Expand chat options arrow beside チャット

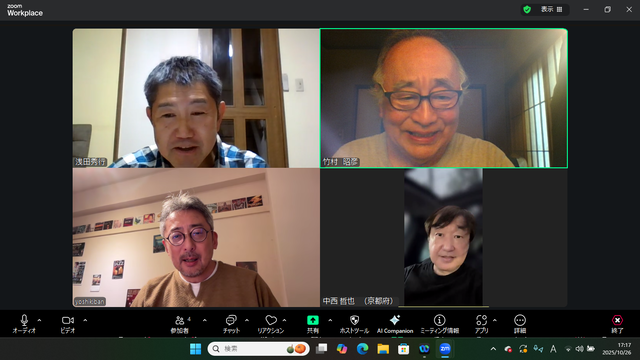tap(247, 320)
